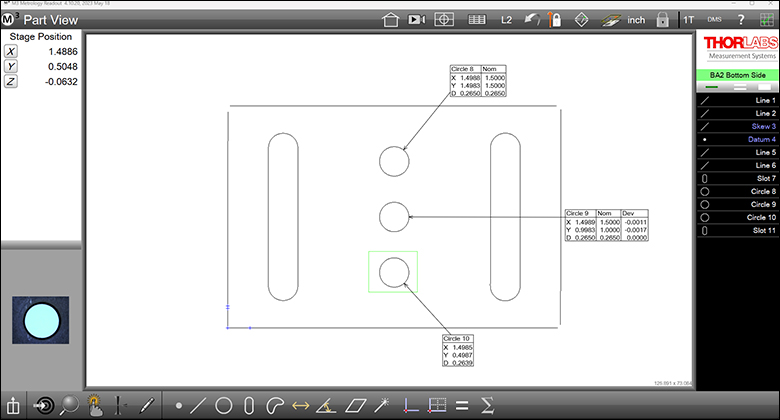Image resolution: width=780 pixels, height=420 pixels.
Task: Toggle the DMS angle format
Action: [x=714, y=19]
